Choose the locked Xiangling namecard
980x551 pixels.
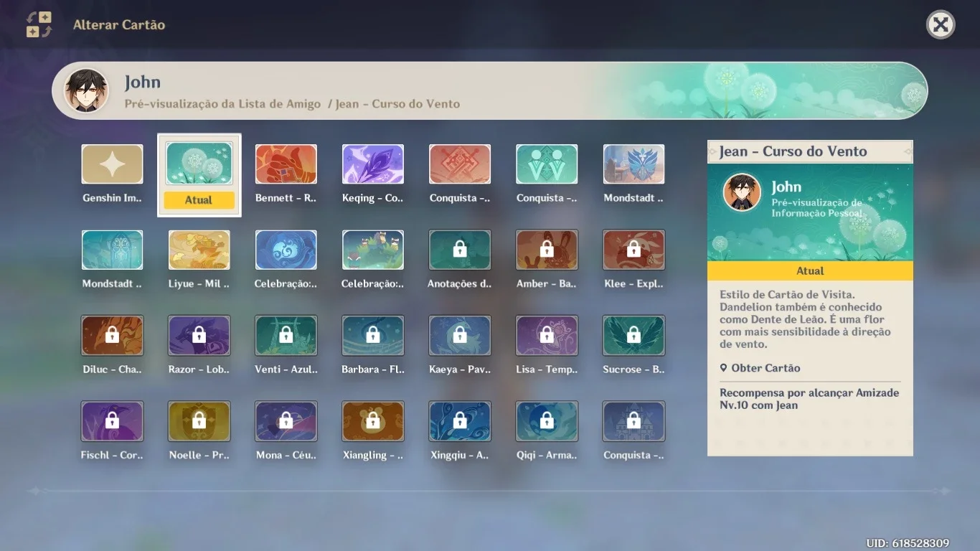click(x=373, y=420)
